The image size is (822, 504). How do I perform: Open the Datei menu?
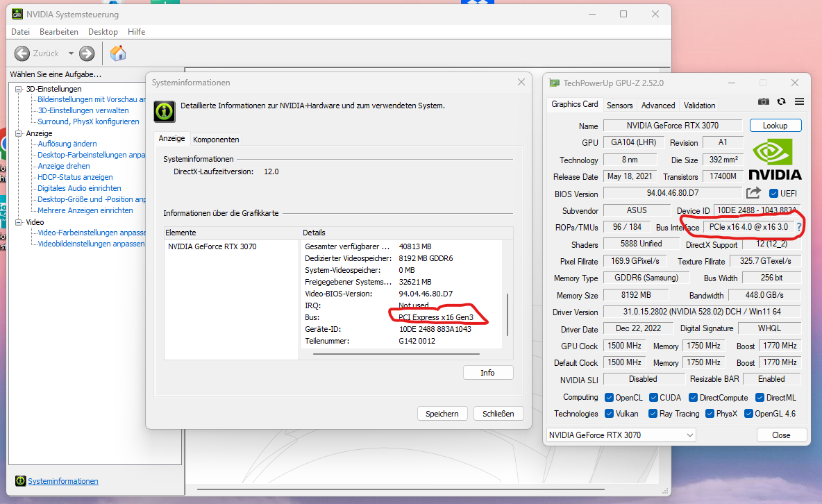(x=20, y=31)
